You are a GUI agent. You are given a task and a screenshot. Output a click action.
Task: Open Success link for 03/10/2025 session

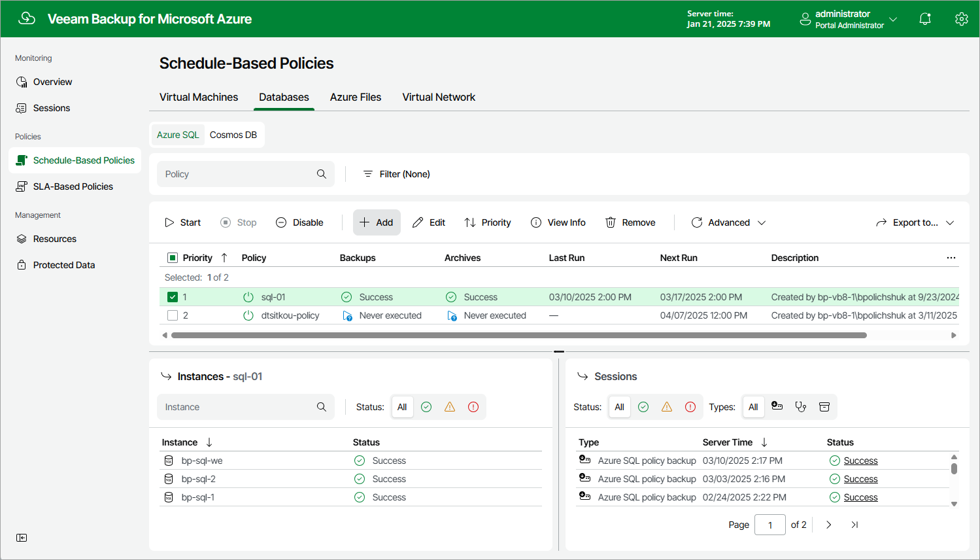(860, 461)
